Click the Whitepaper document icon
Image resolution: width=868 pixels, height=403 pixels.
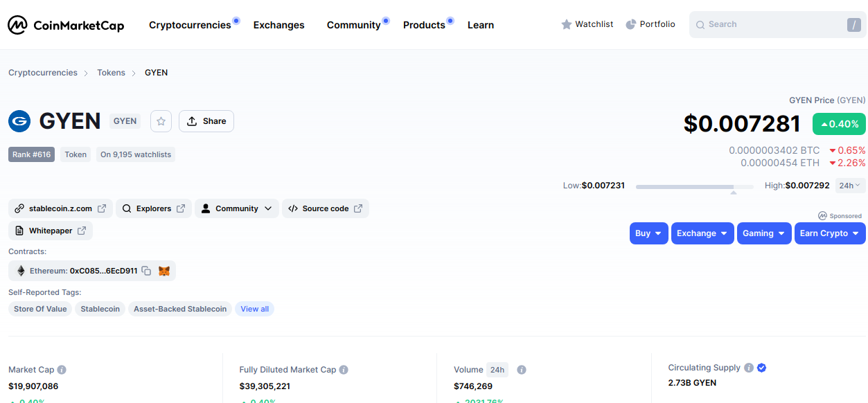(x=19, y=231)
